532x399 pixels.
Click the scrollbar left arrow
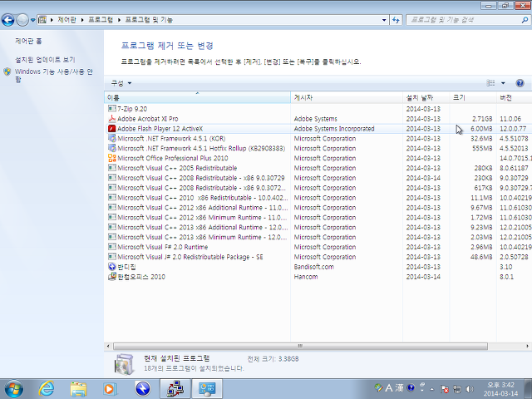(x=108, y=346)
